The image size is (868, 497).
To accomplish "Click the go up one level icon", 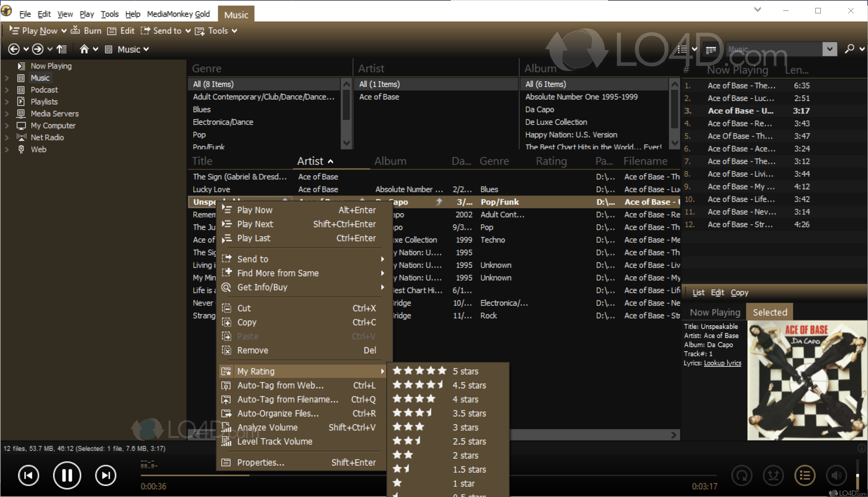I will (62, 49).
